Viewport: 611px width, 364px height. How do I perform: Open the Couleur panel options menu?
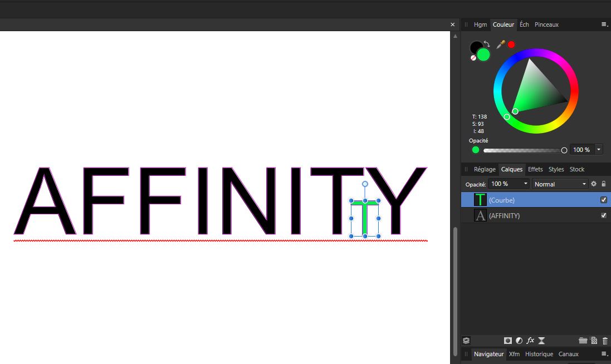[604, 24]
